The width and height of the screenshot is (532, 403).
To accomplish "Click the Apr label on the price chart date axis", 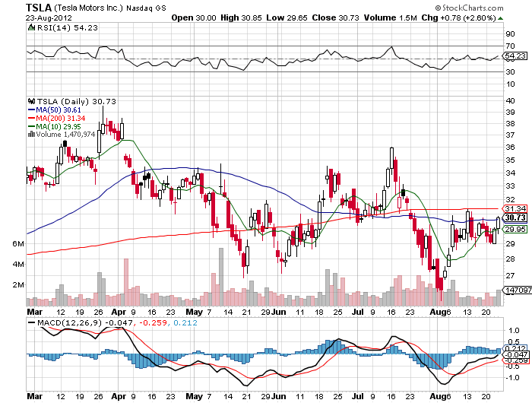I will (x=119, y=312).
